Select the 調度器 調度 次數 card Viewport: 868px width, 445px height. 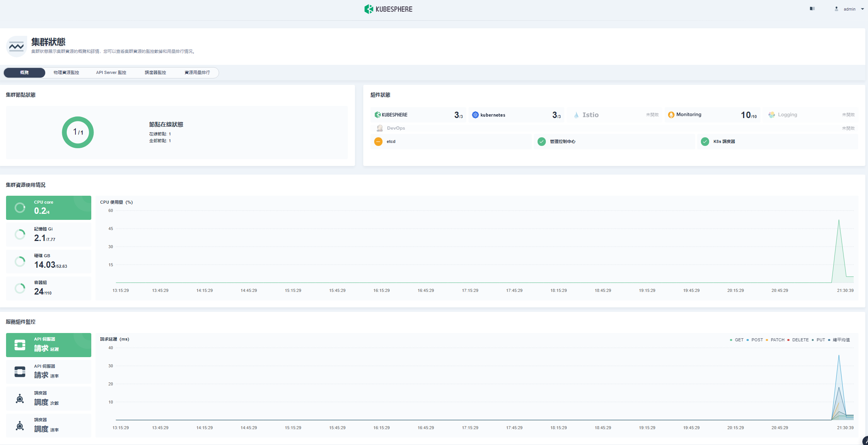click(49, 399)
